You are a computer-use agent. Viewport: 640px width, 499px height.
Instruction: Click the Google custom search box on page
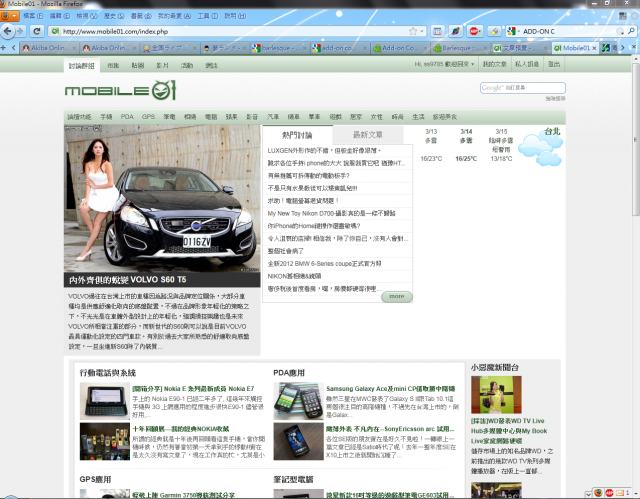click(x=522, y=88)
